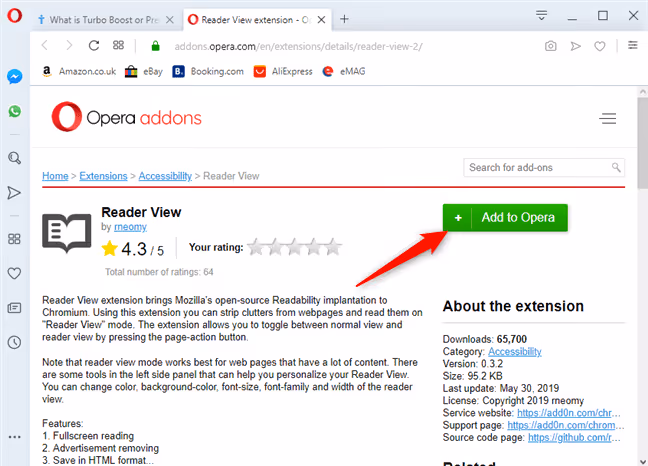Click the Downloads 65,700 text
This screenshot has width=648, height=466.
click(485, 339)
